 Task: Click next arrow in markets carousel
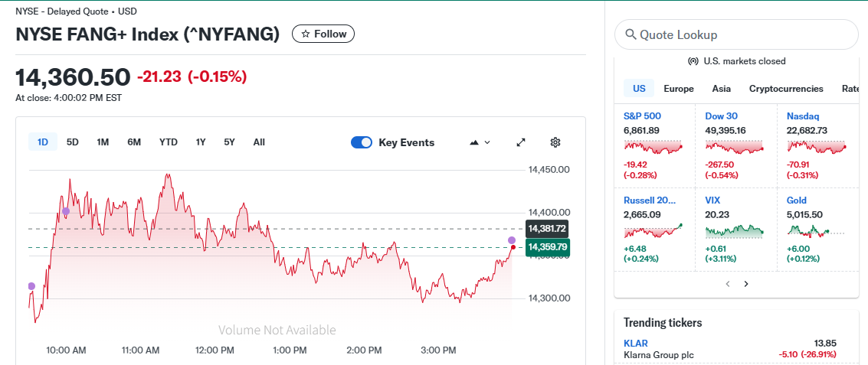746,284
